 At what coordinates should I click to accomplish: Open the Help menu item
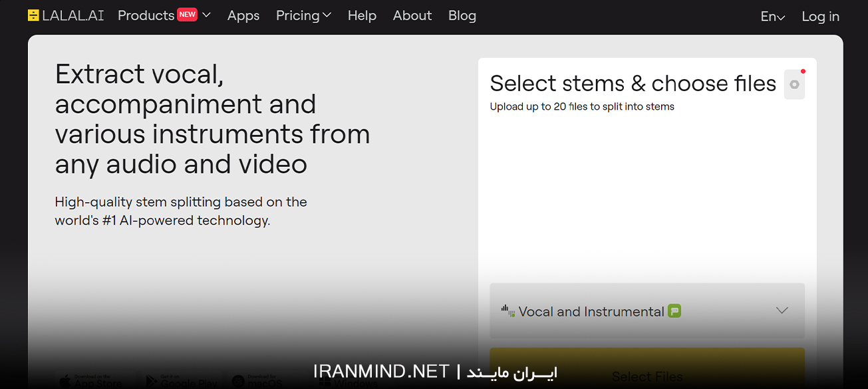click(362, 15)
